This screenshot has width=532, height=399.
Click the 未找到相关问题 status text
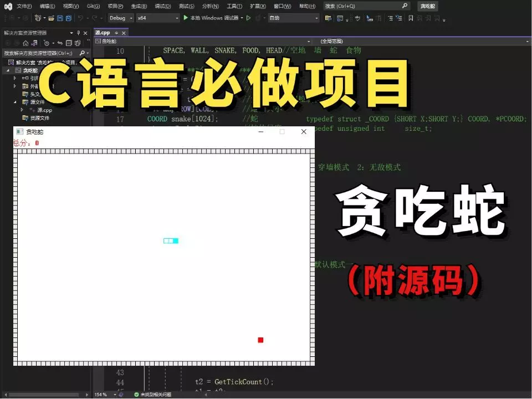point(156,395)
